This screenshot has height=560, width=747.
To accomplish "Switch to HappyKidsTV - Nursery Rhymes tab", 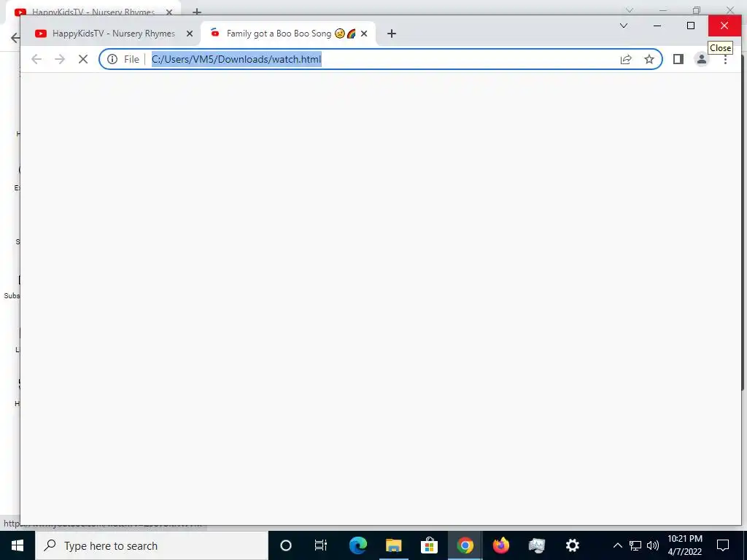I will pos(113,34).
